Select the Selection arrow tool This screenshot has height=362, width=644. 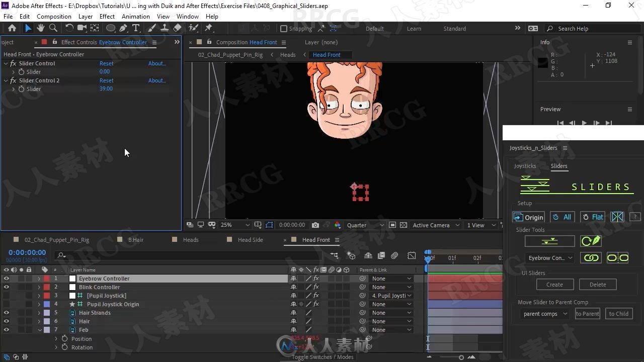coord(28,29)
